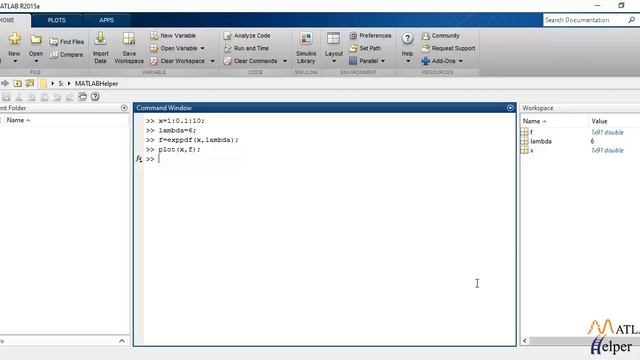Screen dimensions: 640x360
Task: Click the documentation search magnifier icon
Action: [631, 20]
